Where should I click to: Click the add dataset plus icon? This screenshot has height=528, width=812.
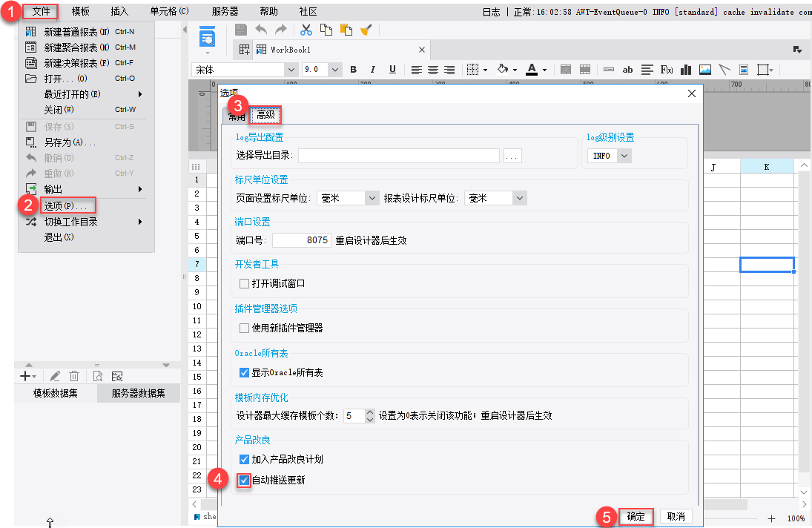tap(25, 376)
